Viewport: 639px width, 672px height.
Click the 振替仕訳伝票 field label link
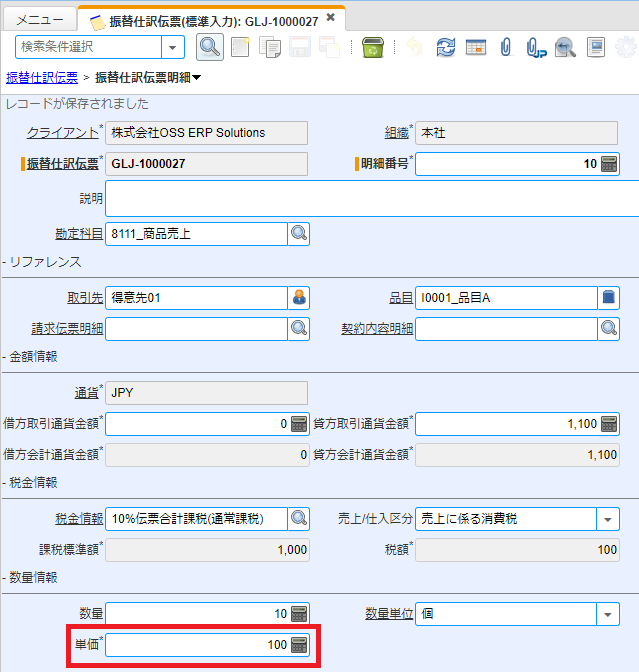(x=63, y=164)
